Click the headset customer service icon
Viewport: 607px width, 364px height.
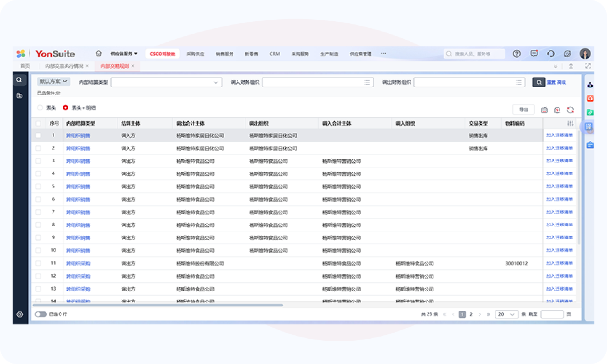click(551, 54)
